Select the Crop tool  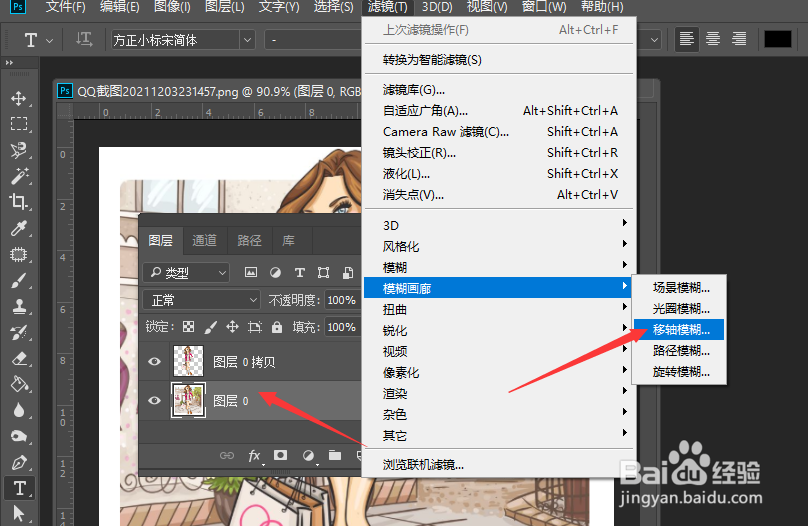pyautogui.click(x=19, y=202)
